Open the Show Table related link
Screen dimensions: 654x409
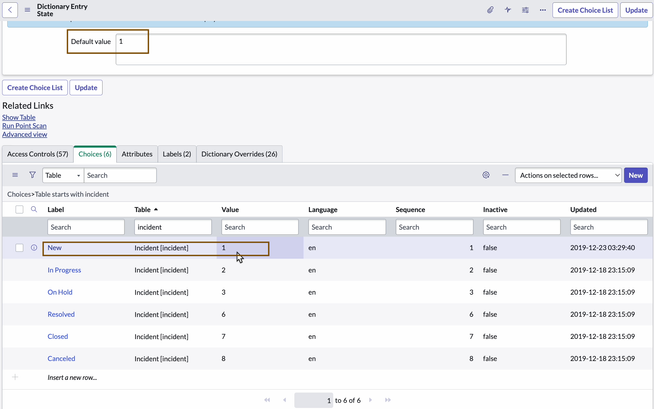pyautogui.click(x=19, y=118)
